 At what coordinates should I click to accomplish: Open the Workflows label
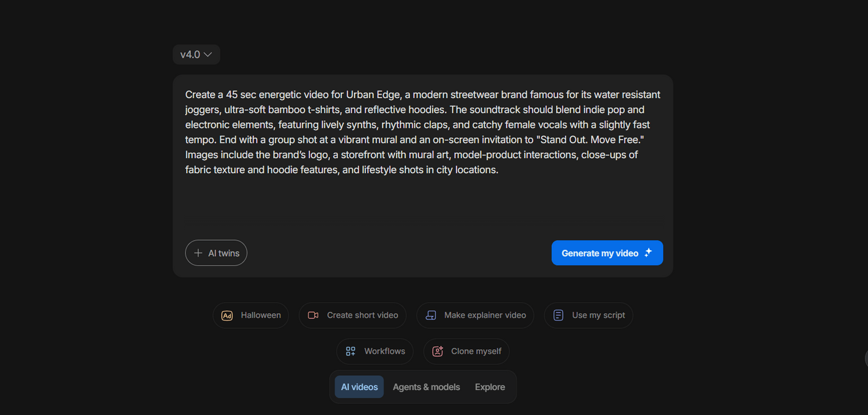coord(384,351)
